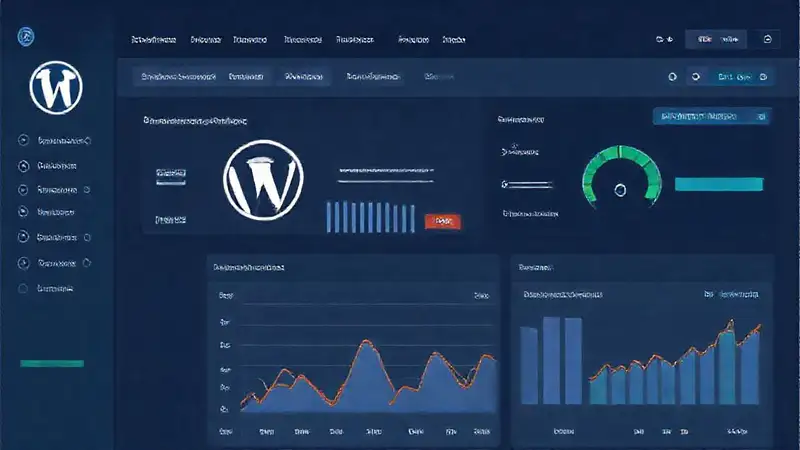Image resolution: width=800 pixels, height=450 pixels.
Task: Click the small round blue logo atop the sidebar
Action: coord(26,37)
